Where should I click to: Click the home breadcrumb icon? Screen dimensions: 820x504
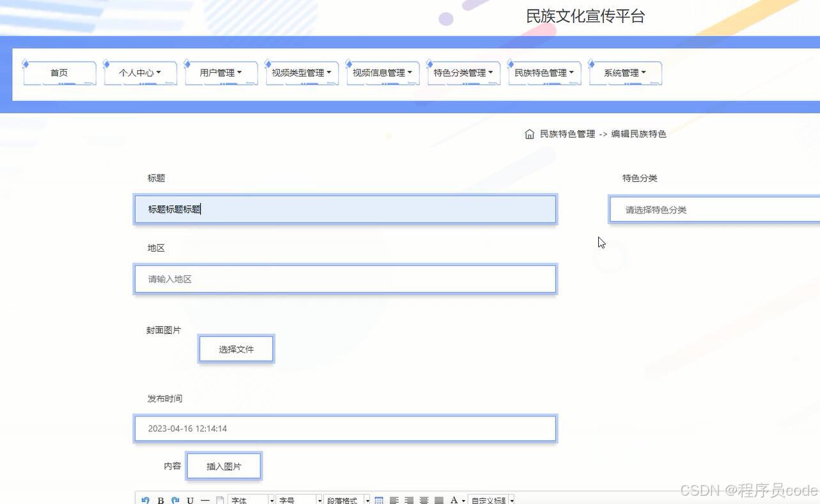tap(529, 134)
